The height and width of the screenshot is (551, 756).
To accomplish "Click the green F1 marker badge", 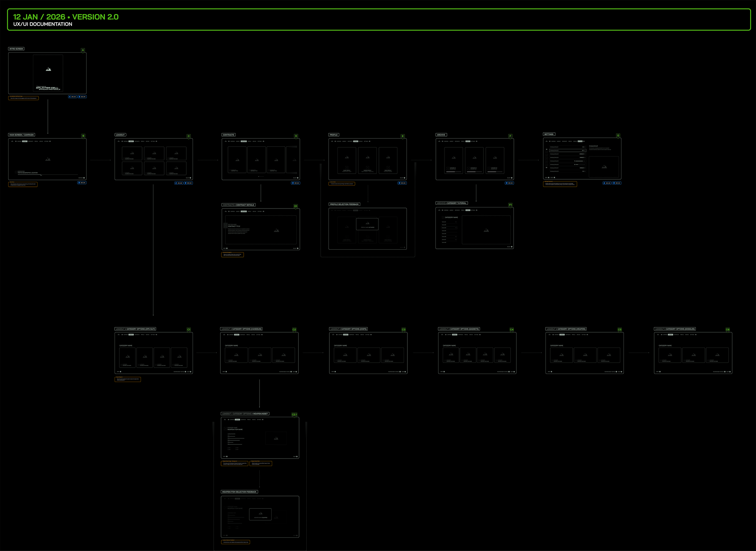I will click(510, 205).
